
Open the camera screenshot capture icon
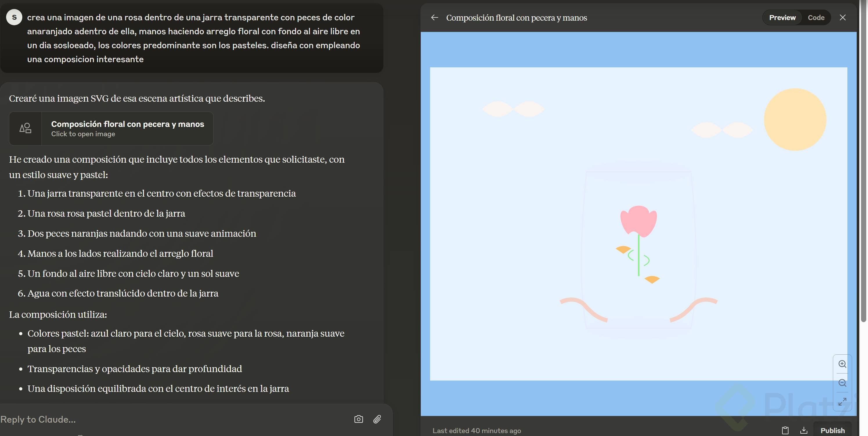coord(358,419)
